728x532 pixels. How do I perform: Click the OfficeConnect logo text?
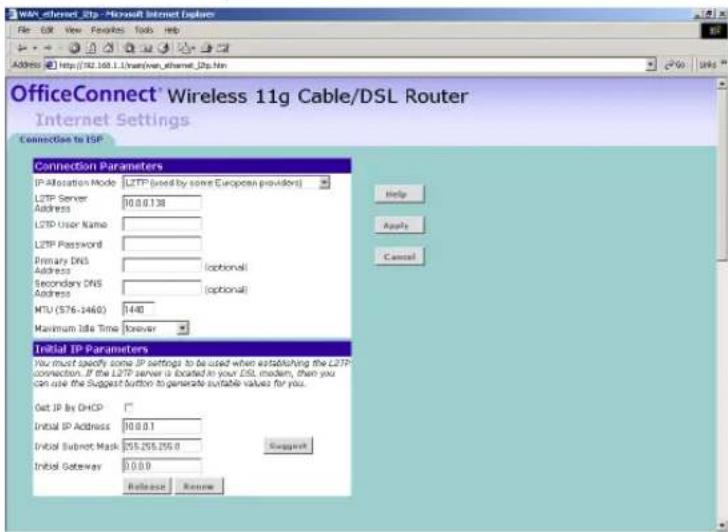pyautogui.click(x=84, y=94)
